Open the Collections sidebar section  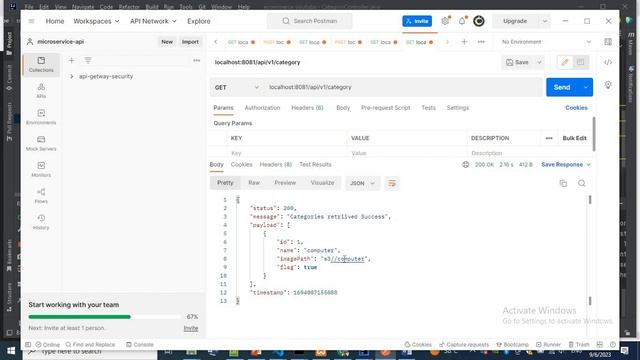41,64
